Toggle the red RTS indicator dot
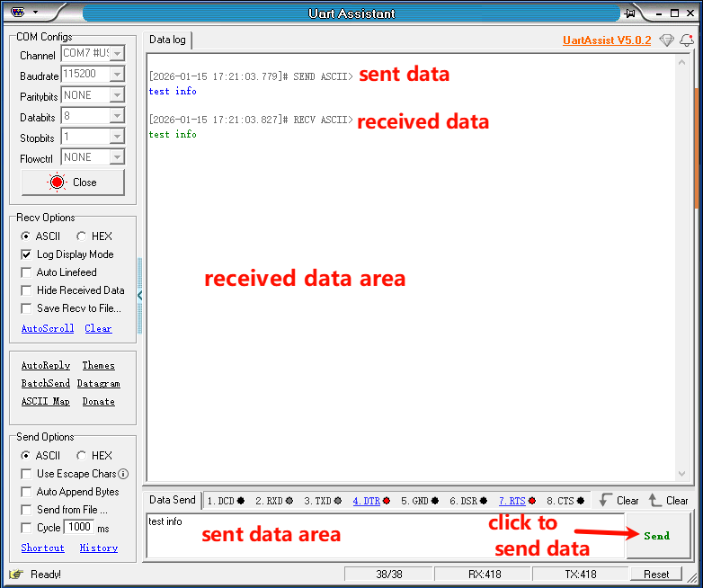The height and width of the screenshot is (588, 703). click(x=531, y=501)
